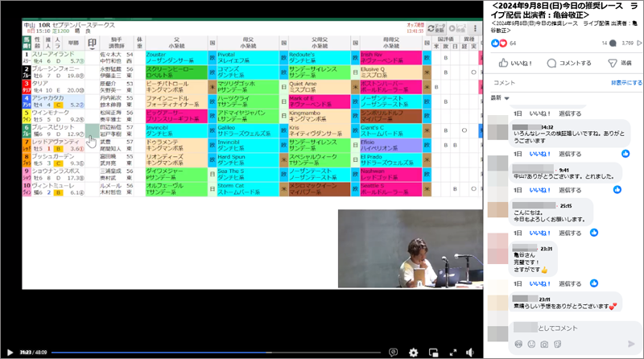Click the 単勝 odds column header
The width and height of the screenshot is (644, 359).
(73, 43)
